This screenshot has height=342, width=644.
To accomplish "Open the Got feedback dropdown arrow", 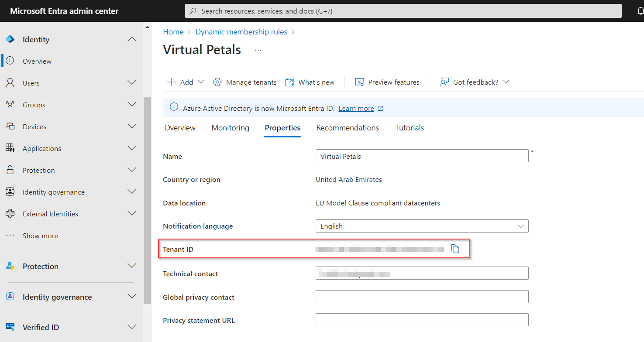I will click(x=506, y=82).
